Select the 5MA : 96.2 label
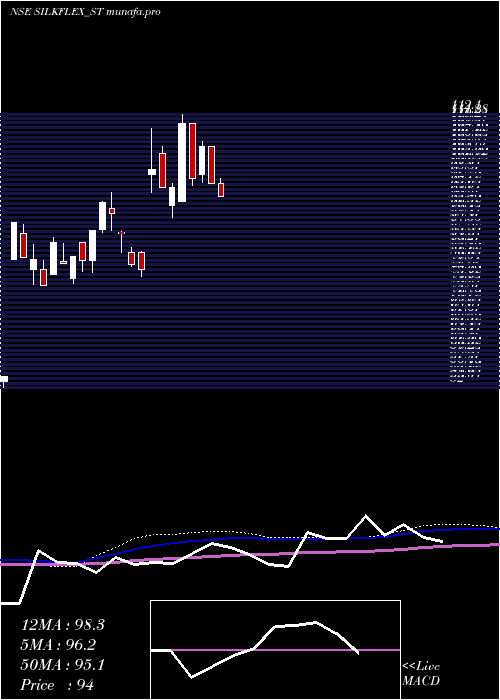The image size is (500, 700). click(x=58, y=645)
